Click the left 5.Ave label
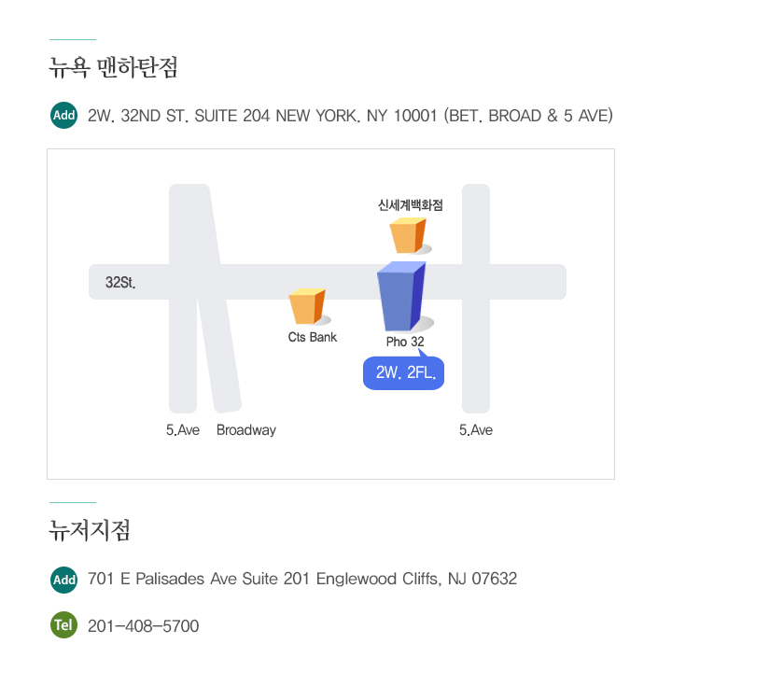This screenshot has height=686, width=784. (183, 430)
